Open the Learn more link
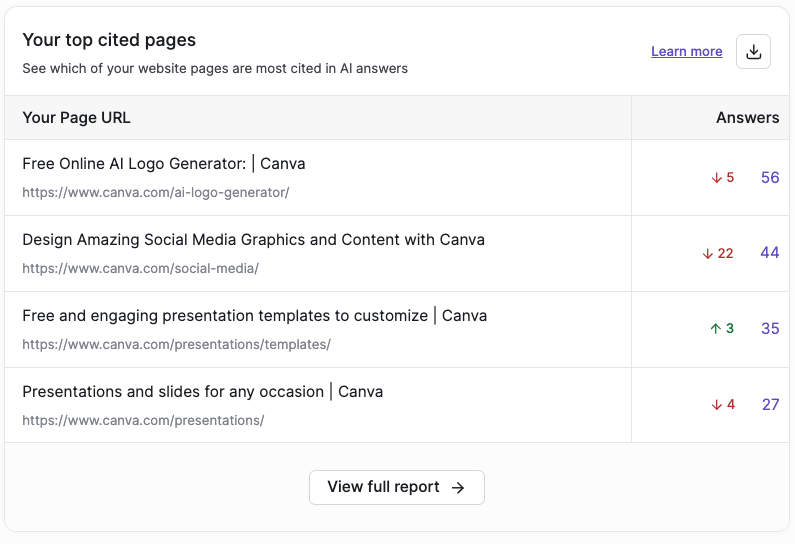 [686, 52]
